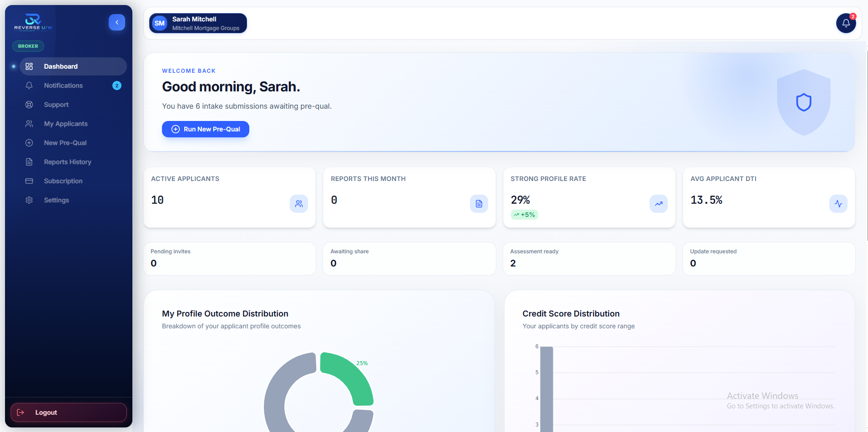Log out using the Logout button
Screen dimensions: 868x432
coord(69,412)
